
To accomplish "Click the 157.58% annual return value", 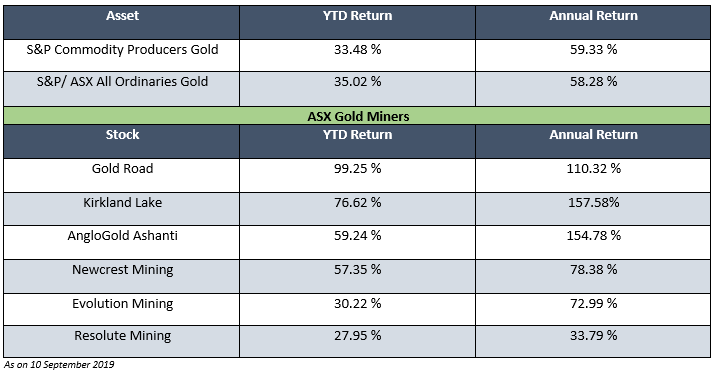I will [x=594, y=202].
